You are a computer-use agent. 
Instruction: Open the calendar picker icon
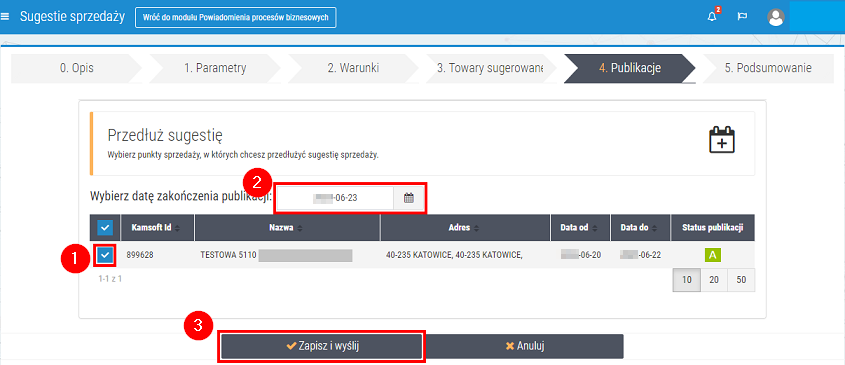coord(409,198)
